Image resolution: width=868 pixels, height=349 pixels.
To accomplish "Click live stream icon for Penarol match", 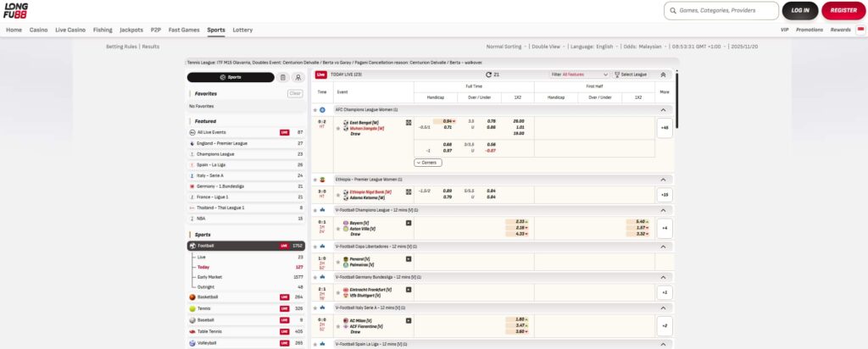I will click(x=409, y=259).
